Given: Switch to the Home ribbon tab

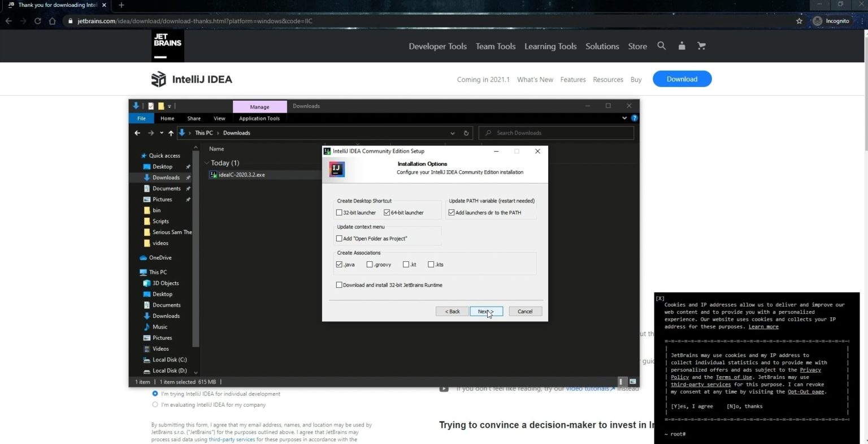Looking at the screenshot, I should (x=167, y=118).
